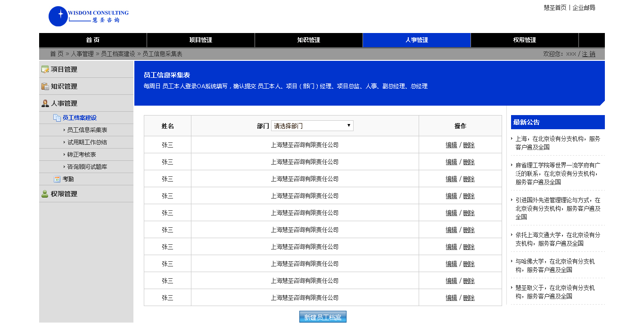The height and width of the screenshot is (332, 644).
Task: Open 知识管理 in the top navigation bar
Action: 309,40
